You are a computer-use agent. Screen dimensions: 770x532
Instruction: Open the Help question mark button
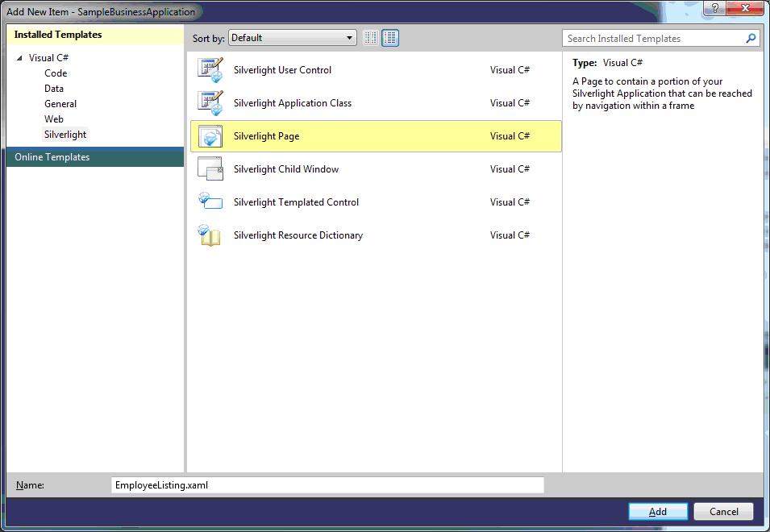click(x=715, y=8)
